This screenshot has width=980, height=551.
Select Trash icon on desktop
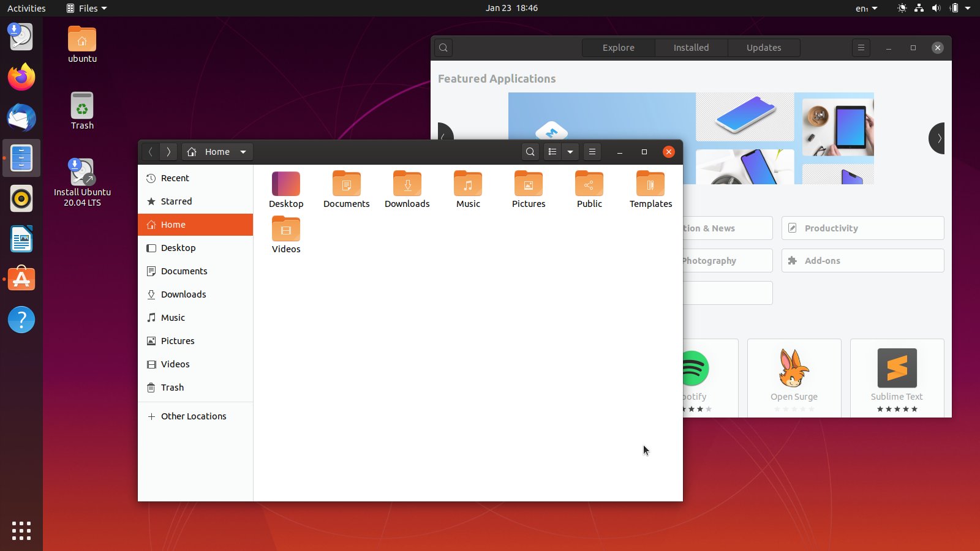click(82, 111)
